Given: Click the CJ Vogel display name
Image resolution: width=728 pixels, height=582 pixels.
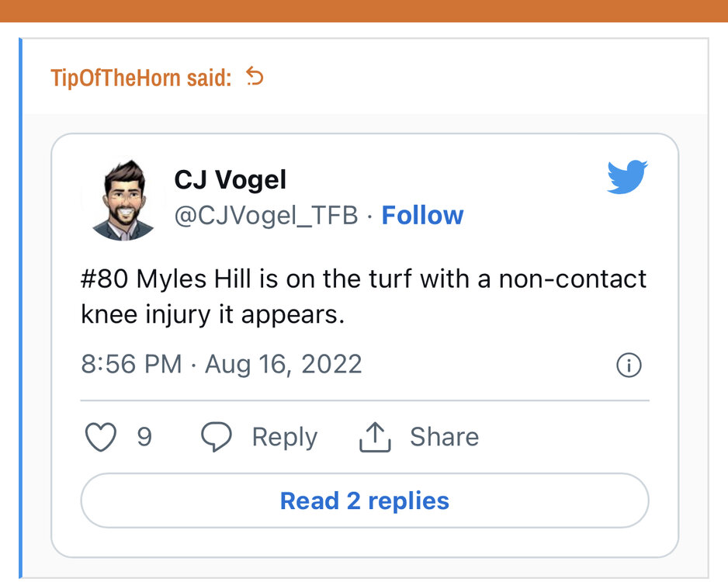Looking at the screenshot, I should (x=230, y=180).
